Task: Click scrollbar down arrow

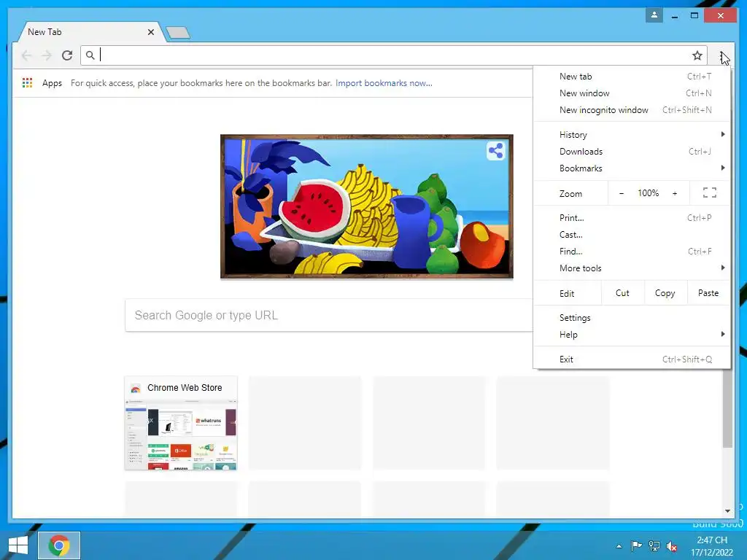Action: [727, 511]
